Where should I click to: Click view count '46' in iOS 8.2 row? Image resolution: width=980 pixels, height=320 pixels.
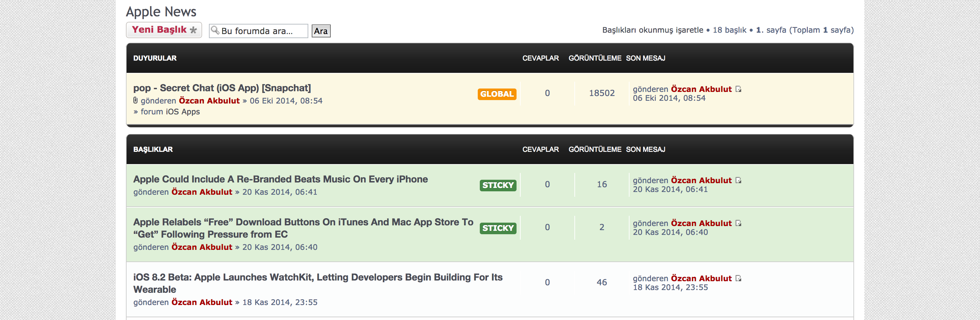602,282
